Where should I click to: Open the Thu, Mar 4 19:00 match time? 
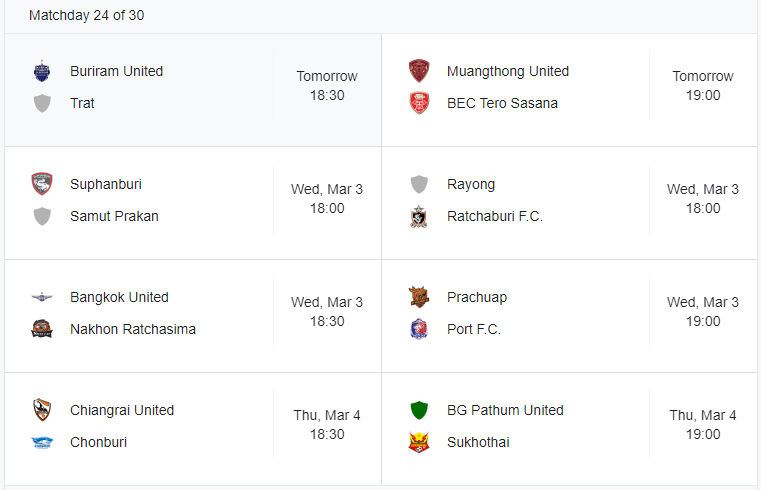tap(703, 425)
